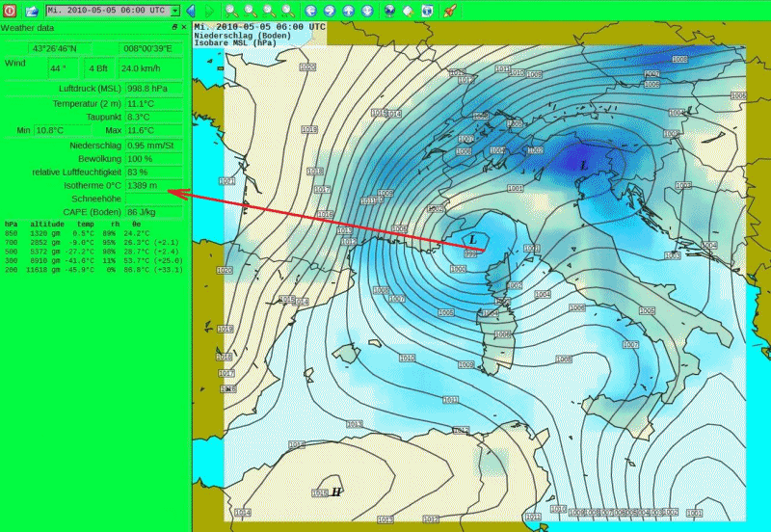The image size is (771, 532).
Task: Pan map up with round arrow icon
Action: point(348,11)
